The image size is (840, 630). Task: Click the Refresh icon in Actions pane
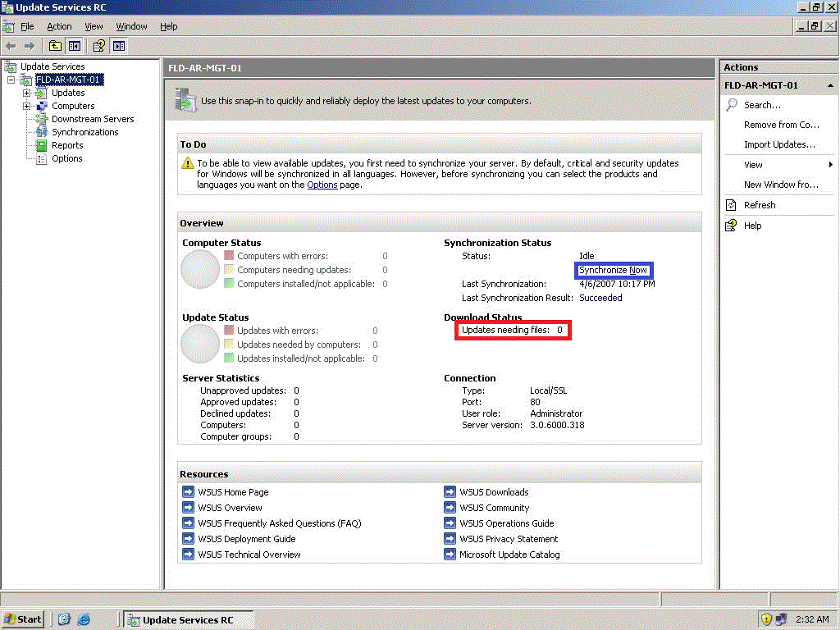(731, 205)
